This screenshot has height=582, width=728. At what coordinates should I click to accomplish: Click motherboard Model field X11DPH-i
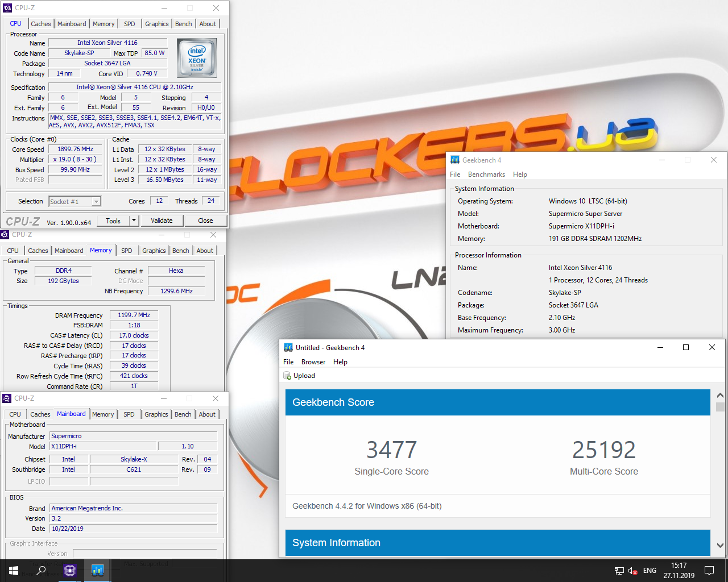[102, 446]
